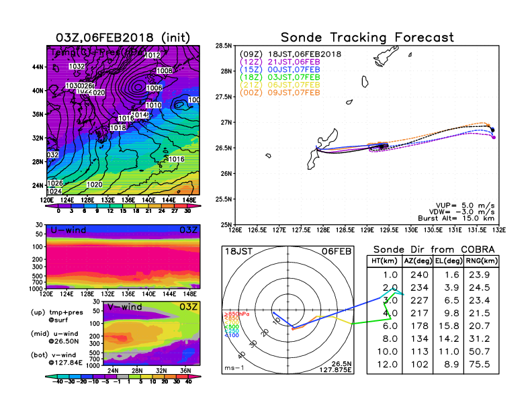The width and height of the screenshot is (532, 411).
Task: Click elevation cell "1.6" in the table
Action: (451, 275)
